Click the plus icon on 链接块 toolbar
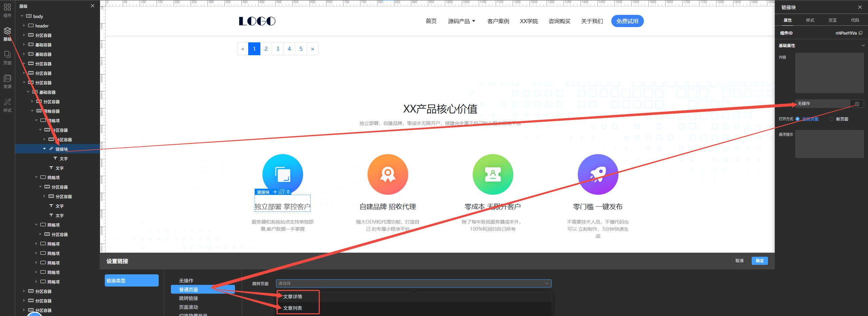Viewport: 868px width, 316px height. tap(275, 192)
